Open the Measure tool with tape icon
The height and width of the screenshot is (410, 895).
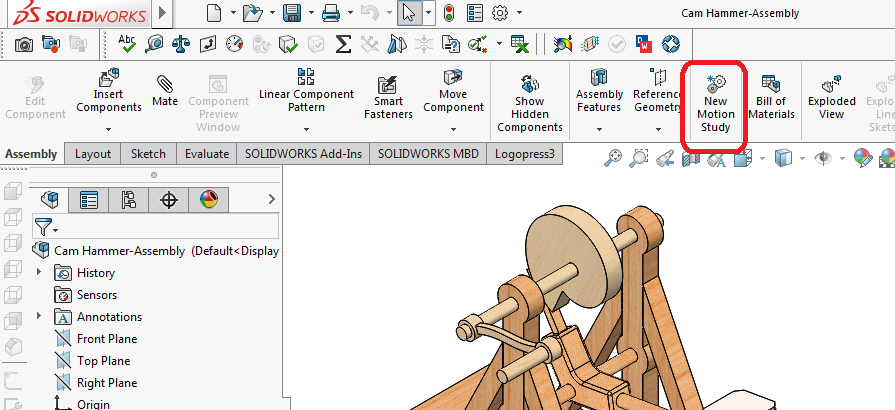click(154, 44)
